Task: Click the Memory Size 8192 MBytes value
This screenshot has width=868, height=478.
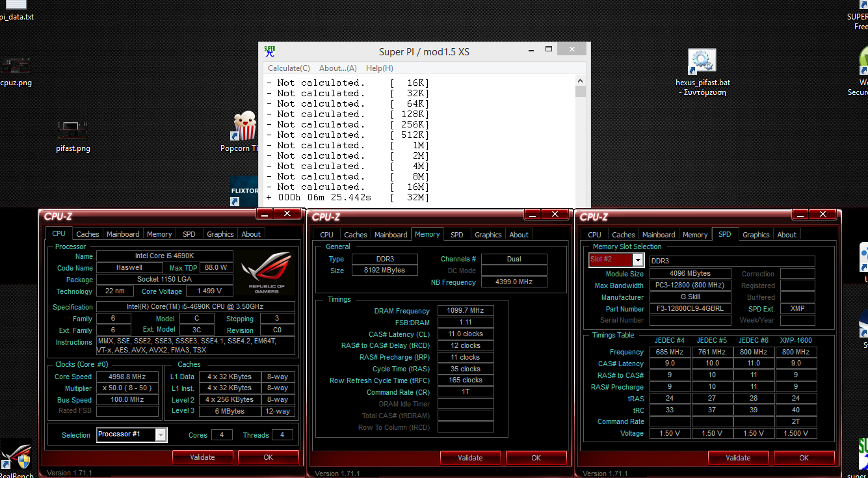Action: click(x=385, y=271)
